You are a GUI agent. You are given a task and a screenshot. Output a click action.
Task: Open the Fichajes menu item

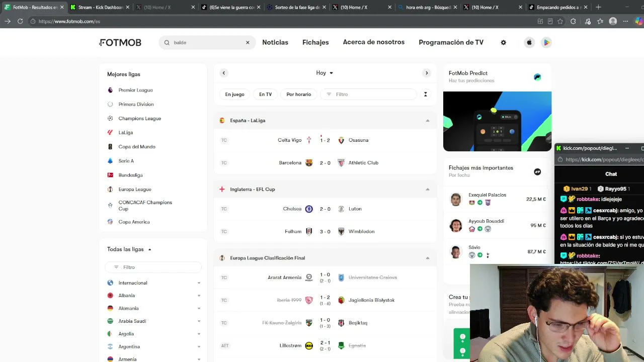coord(315,42)
